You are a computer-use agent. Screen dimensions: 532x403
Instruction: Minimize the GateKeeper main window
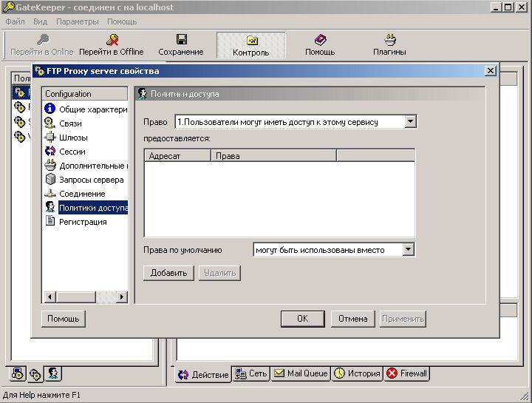[x=496, y=7]
